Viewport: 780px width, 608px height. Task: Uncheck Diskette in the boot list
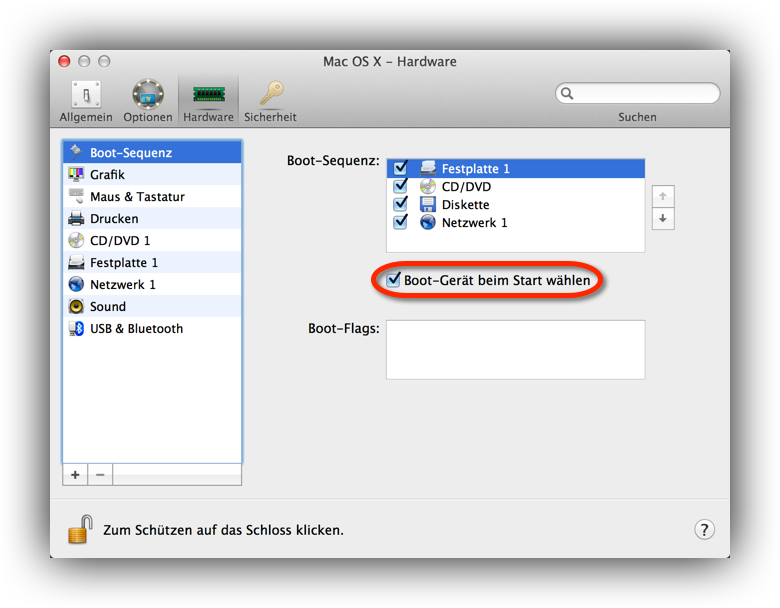tap(400, 203)
